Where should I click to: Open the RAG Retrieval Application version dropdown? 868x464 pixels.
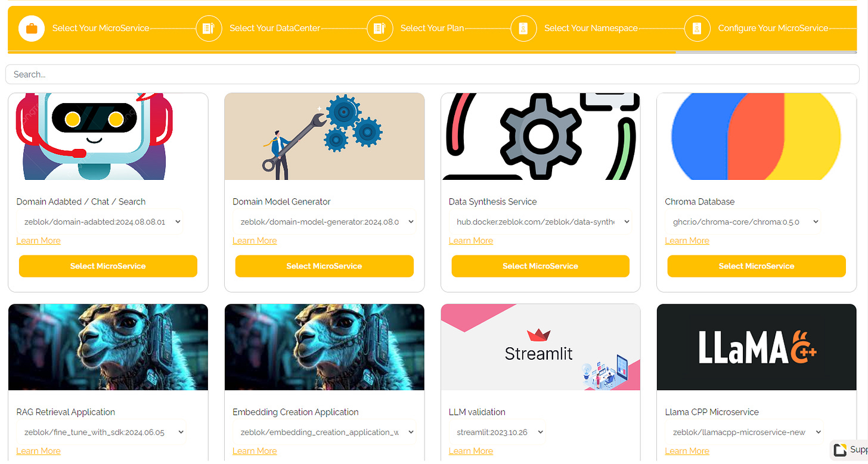tap(103, 432)
